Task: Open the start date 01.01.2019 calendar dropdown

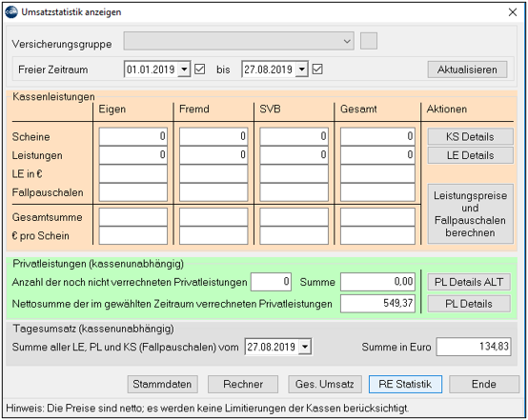Action: 184,70
